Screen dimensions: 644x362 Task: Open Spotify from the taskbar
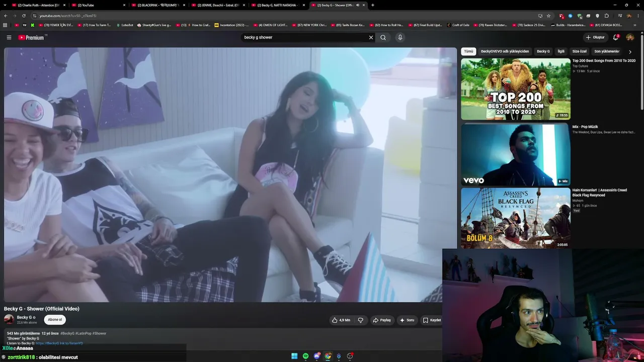coord(305,356)
